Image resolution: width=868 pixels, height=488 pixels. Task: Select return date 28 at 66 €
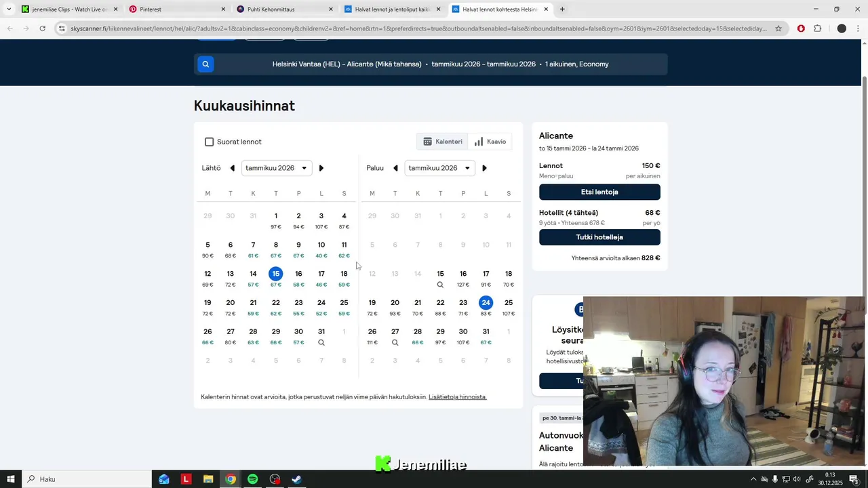[x=418, y=336]
